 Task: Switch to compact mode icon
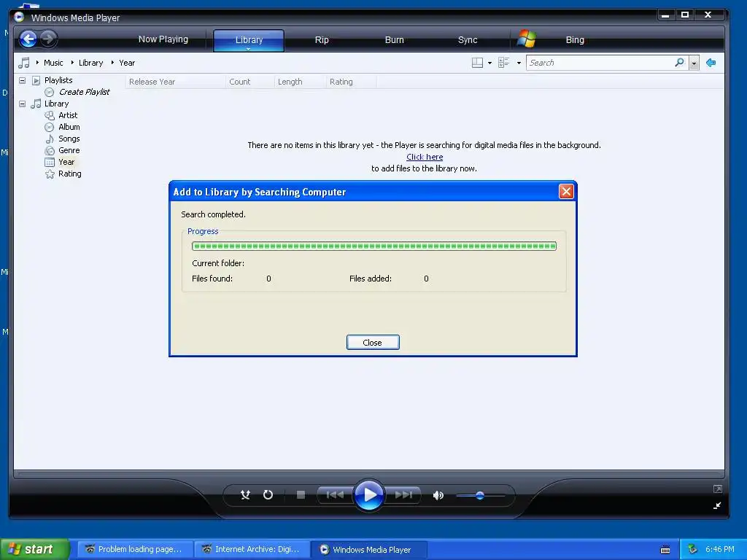pos(717,506)
